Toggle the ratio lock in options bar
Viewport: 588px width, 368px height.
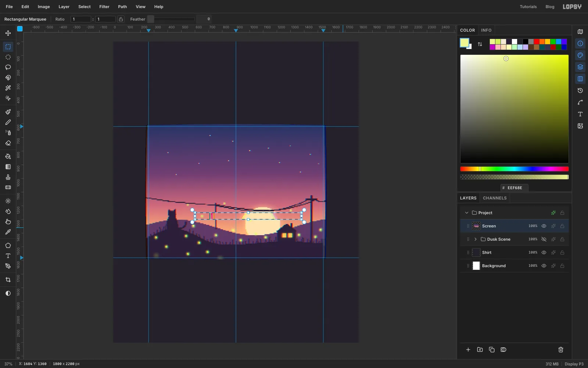pyautogui.click(x=121, y=19)
